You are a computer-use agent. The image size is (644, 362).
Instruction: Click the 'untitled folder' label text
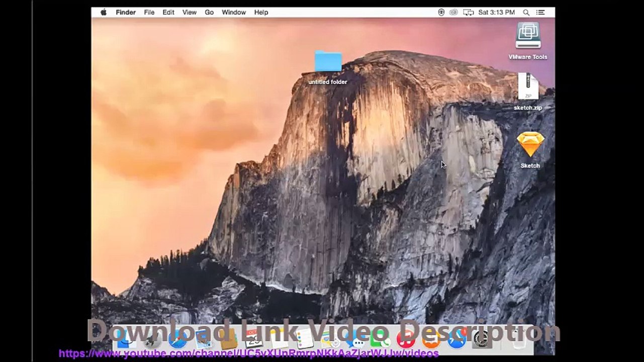(328, 82)
